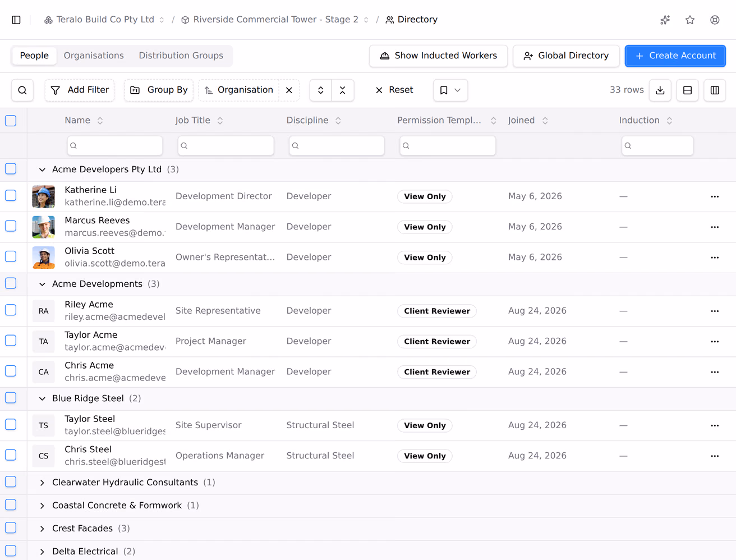Screen dimensions: 736x560
Task: Expand the Delta Electrical group
Action: (42, 552)
